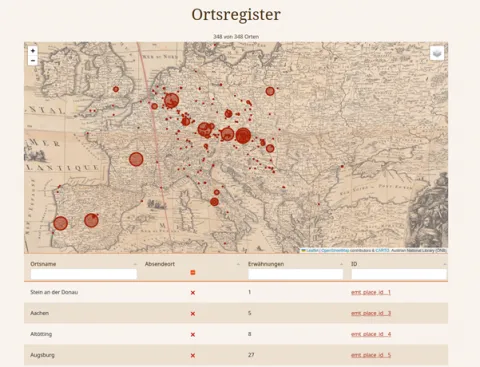Sort the table by Ortsname column
480x367 pixels.
(x=135, y=264)
